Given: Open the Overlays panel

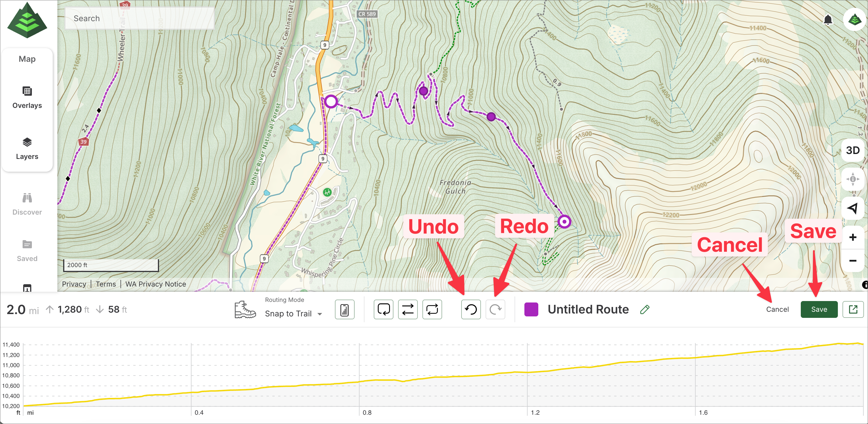Looking at the screenshot, I should point(27,97).
